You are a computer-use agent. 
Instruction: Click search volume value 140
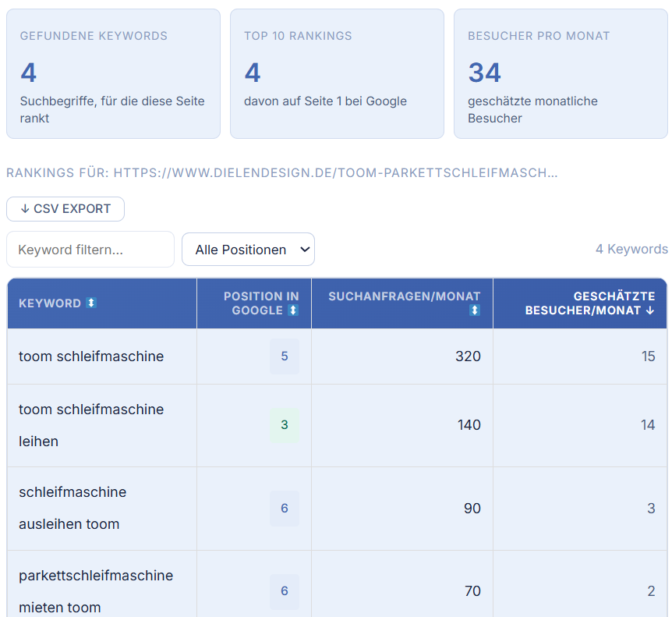(469, 425)
